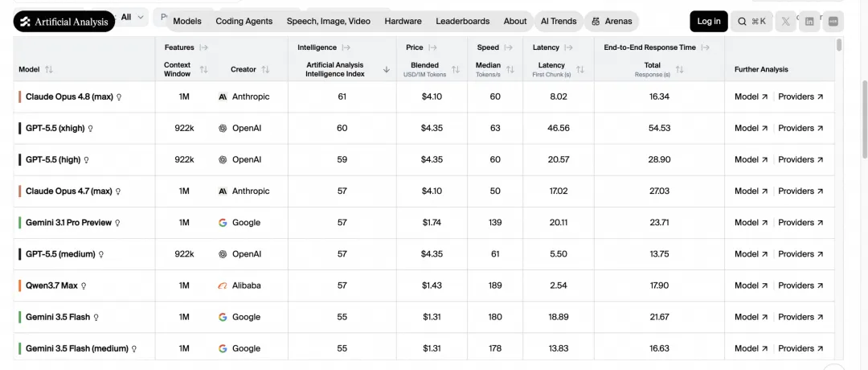Screen dimensions: 868x370
Task: Sort by Blended price arrows icon
Action: pos(456,70)
